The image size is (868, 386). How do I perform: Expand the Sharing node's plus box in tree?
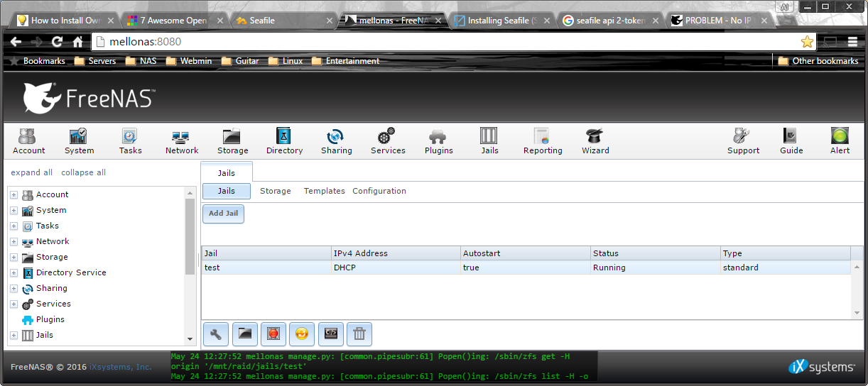[x=13, y=288]
